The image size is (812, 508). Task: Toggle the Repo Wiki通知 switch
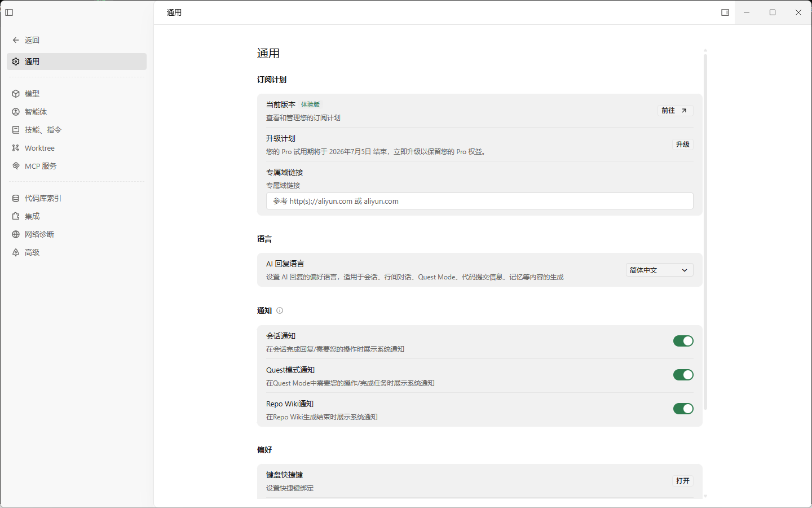click(x=683, y=409)
